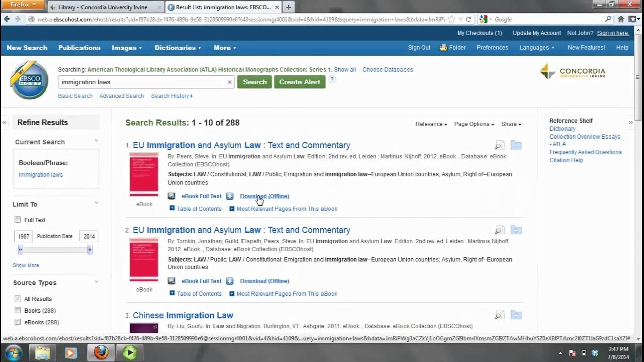
Task: Open Firefox application menu button
Action: [22, 5]
